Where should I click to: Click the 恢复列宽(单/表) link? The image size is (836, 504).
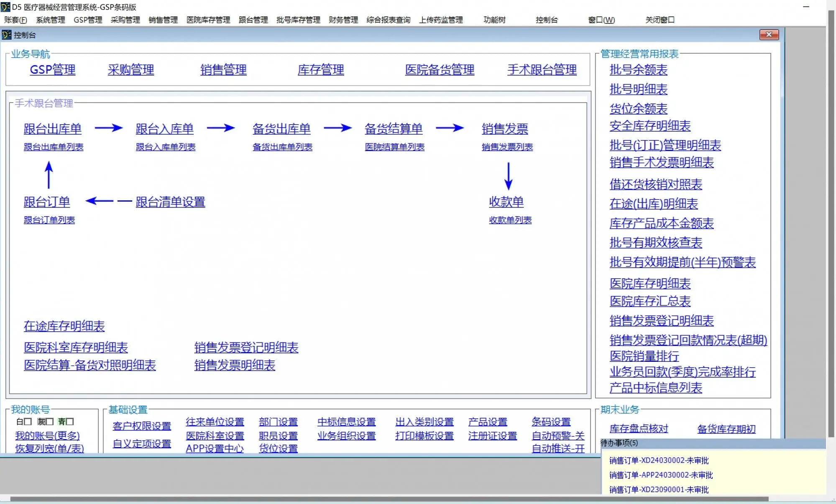tap(49, 448)
